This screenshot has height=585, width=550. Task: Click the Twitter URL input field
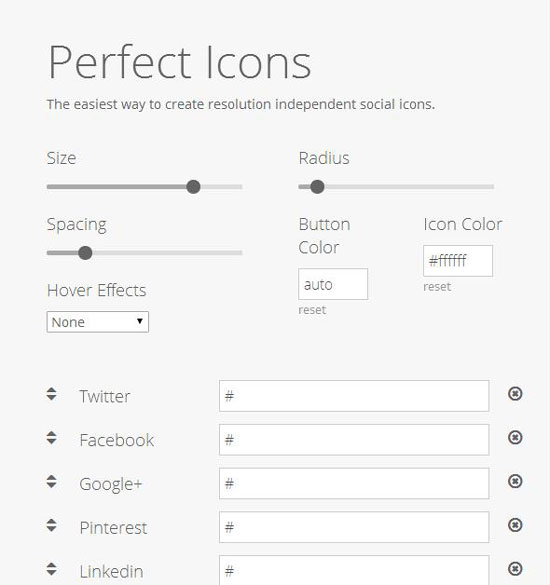point(354,396)
